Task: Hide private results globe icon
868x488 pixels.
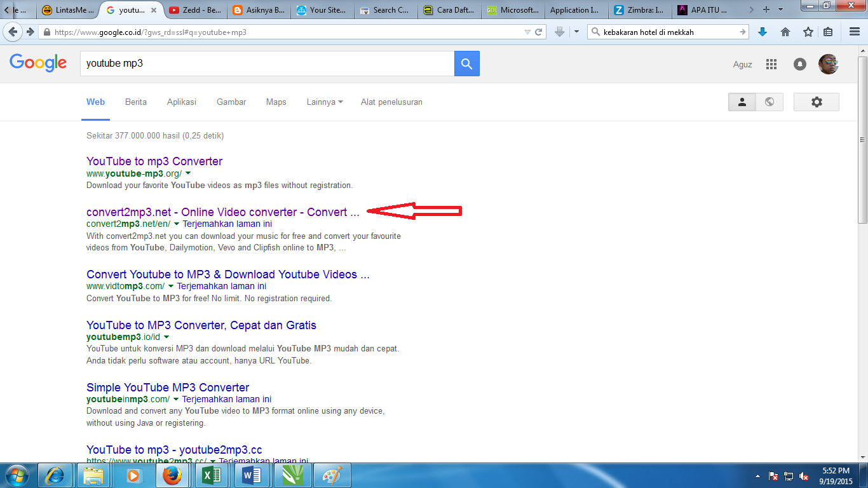Action: point(770,102)
